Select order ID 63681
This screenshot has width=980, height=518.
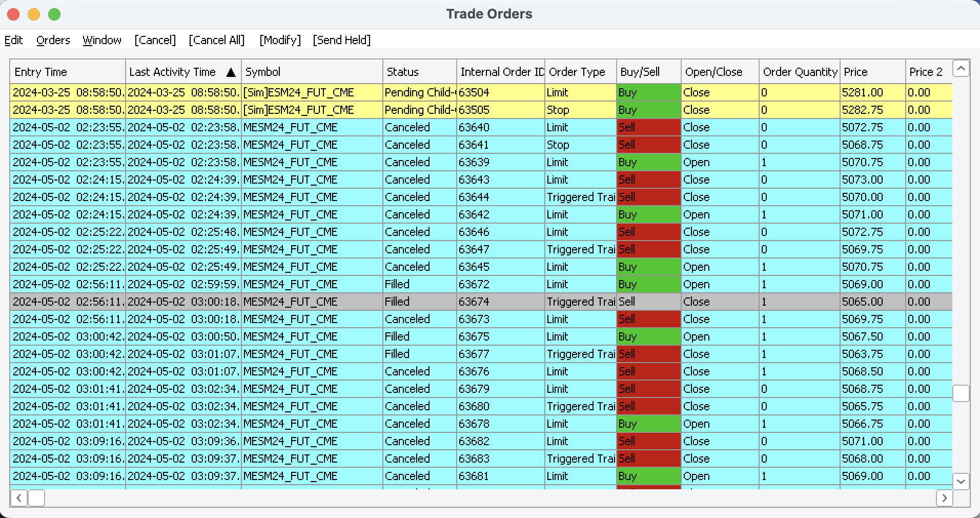click(481, 476)
